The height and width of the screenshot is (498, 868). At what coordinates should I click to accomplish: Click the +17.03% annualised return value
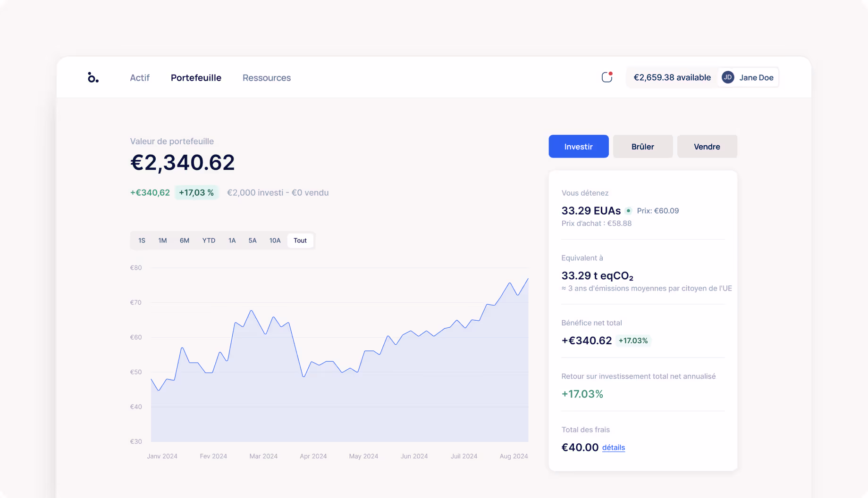pyautogui.click(x=582, y=394)
